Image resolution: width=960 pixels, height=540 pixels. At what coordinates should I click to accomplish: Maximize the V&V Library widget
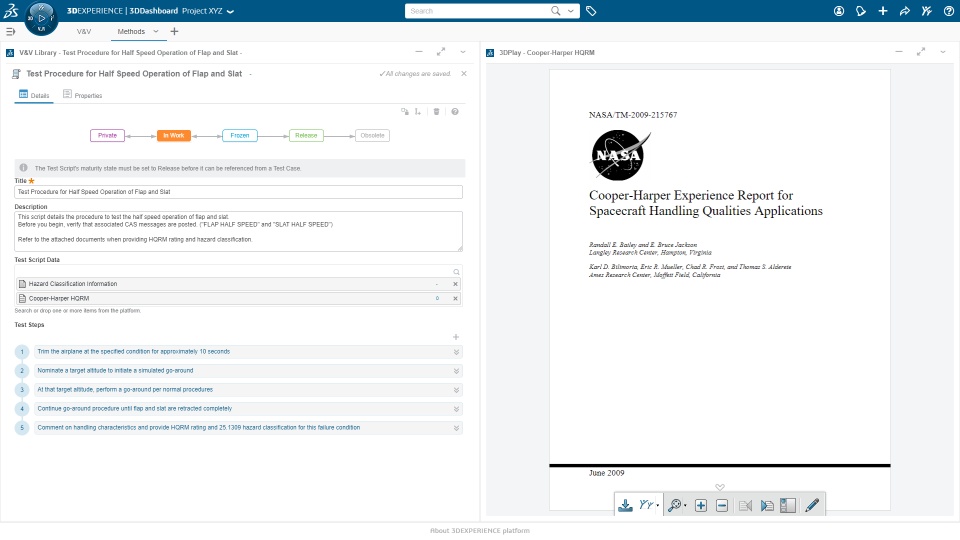tap(441, 52)
